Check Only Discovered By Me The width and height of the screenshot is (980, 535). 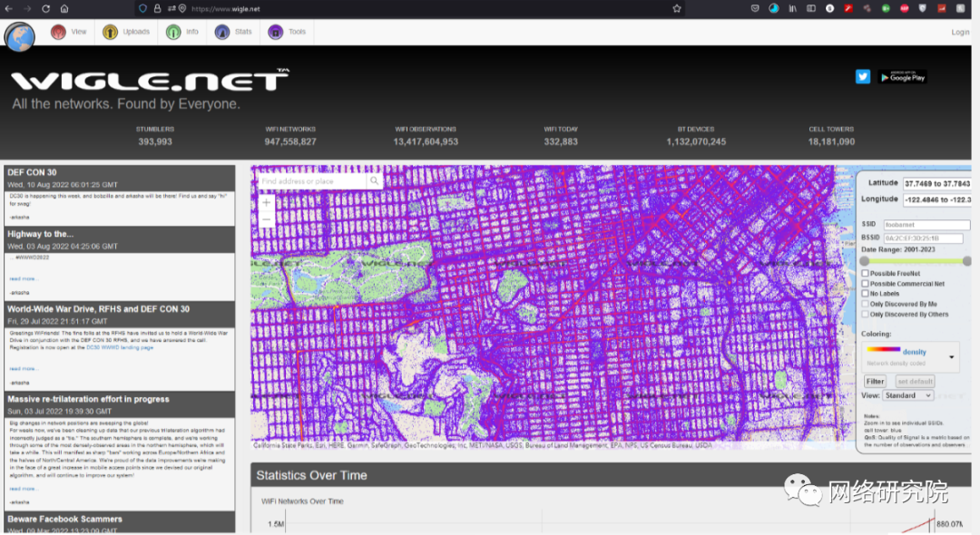[865, 304]
